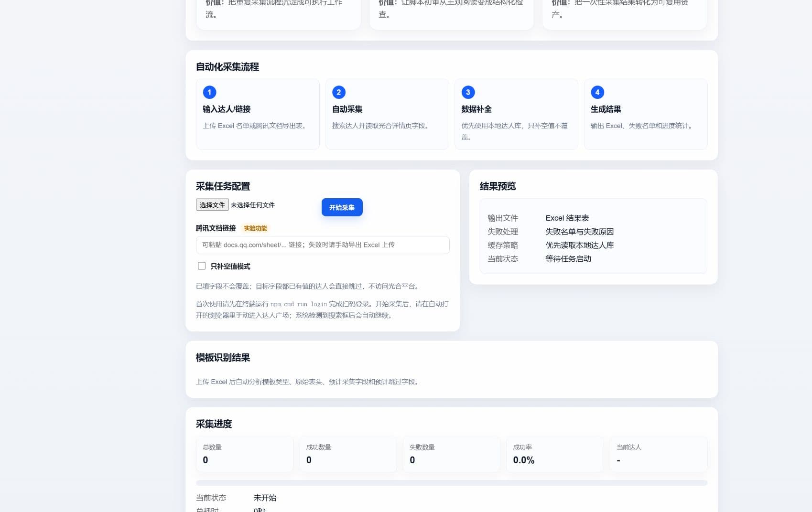The image size is (812, 512).
Task: Click the step 1 circle icon
Action: 209,92
